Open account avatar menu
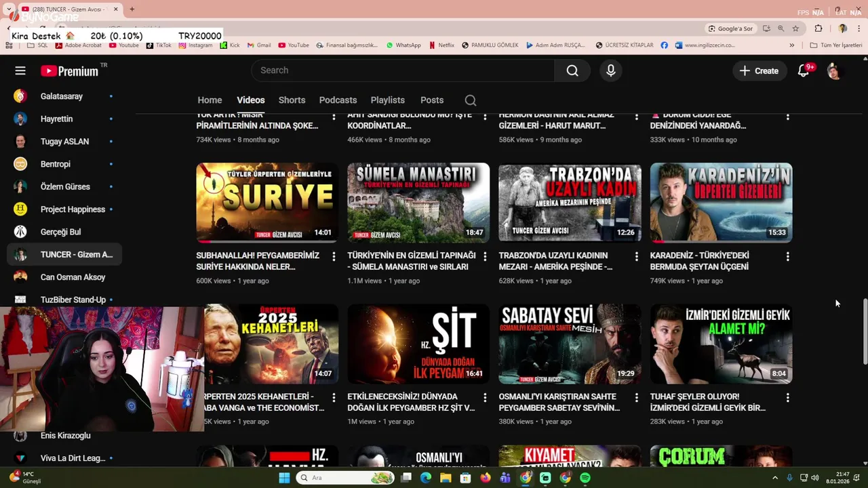This screenshot has width=868, height=488. click(833, 70)
